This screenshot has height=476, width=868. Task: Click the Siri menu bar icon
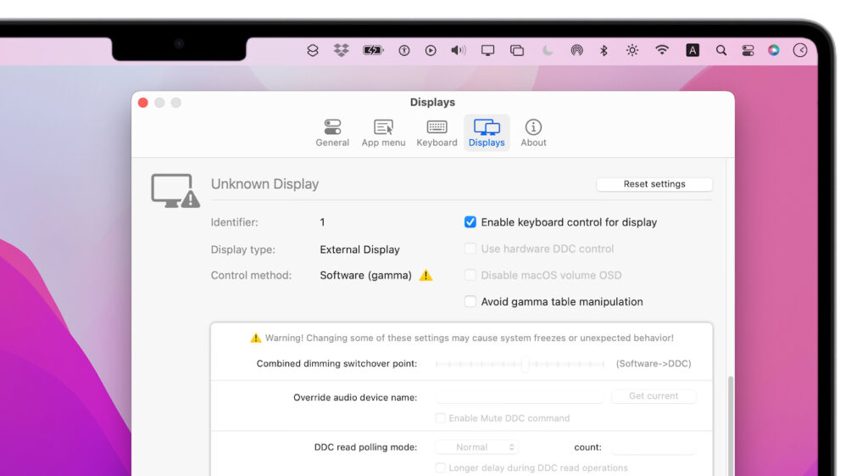773,50
